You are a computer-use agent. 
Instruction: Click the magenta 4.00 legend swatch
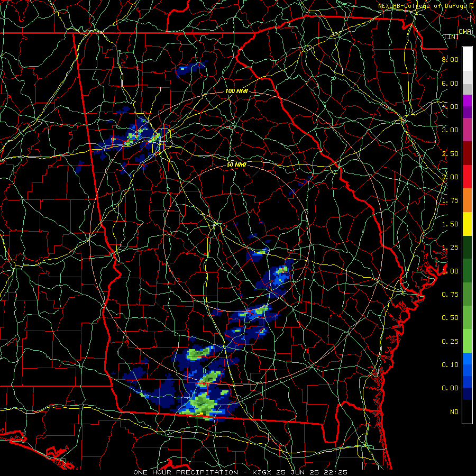pos(467,100)
